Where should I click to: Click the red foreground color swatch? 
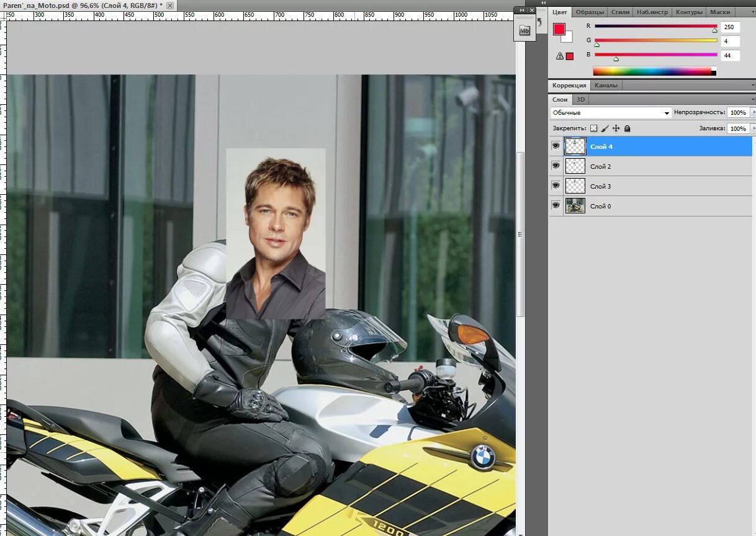559,29
